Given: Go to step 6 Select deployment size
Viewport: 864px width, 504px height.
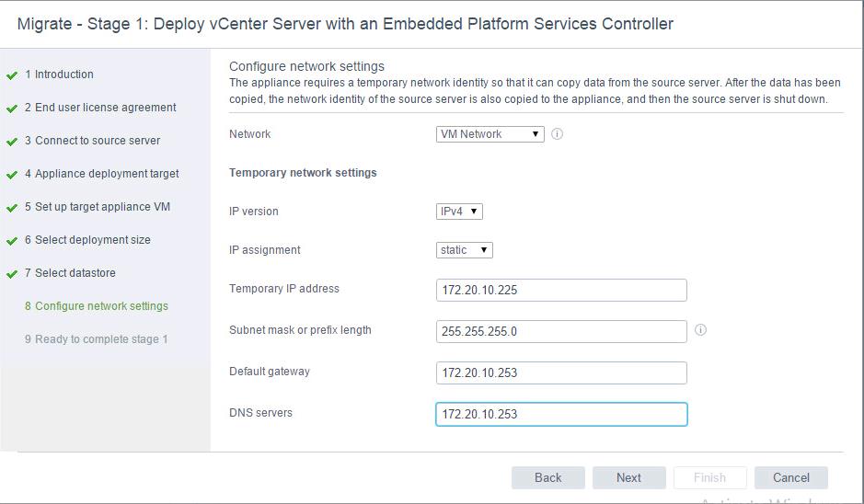Looking at the screenshot, I should click(x=87, y=240).
